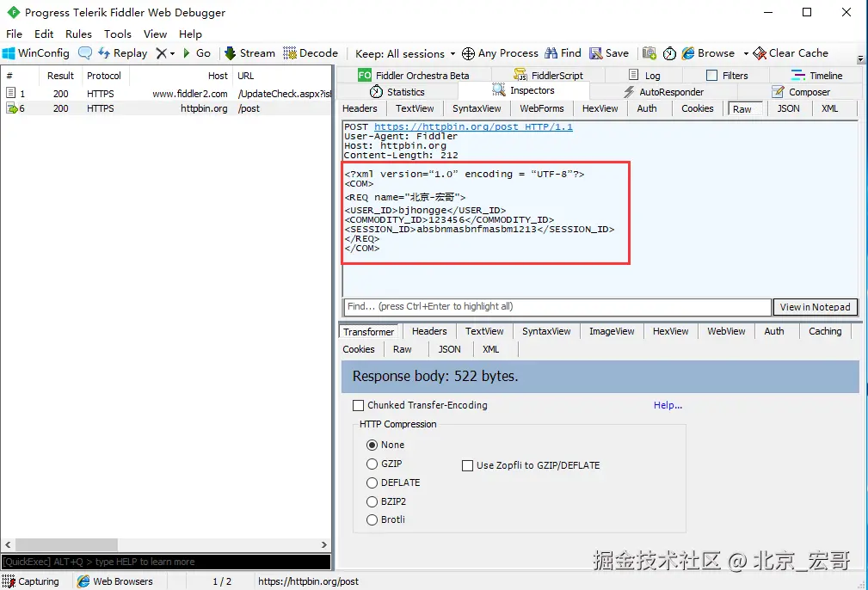Click the Remove X icon
Image resolution: width=868 pixels, height=590 pixels.
(161, 53)
